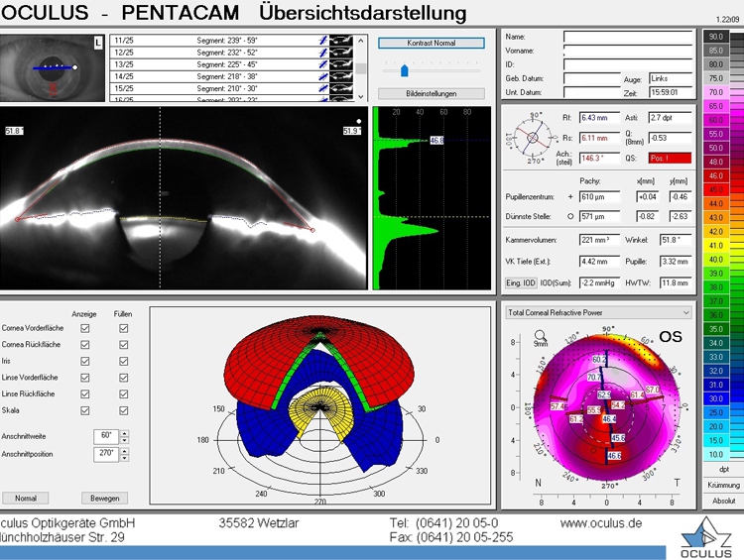Click the Absolut label under scale
Viewport: 744px width, 560px height.
(x=723, y=501)
